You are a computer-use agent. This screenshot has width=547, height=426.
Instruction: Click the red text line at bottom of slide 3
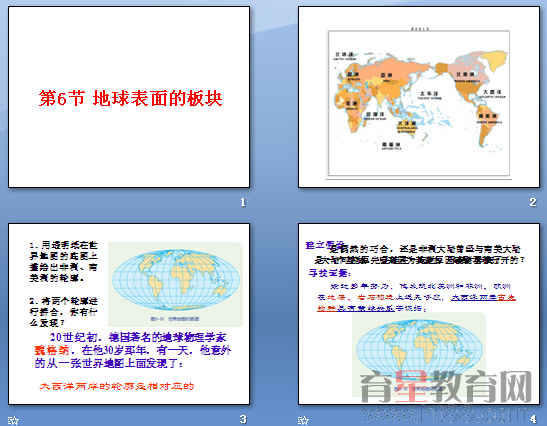coord(117,387)
